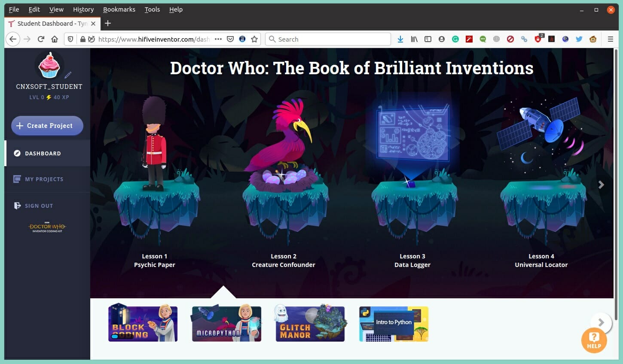Open MY PROJECTS in the sidebar

coord(47,179)
